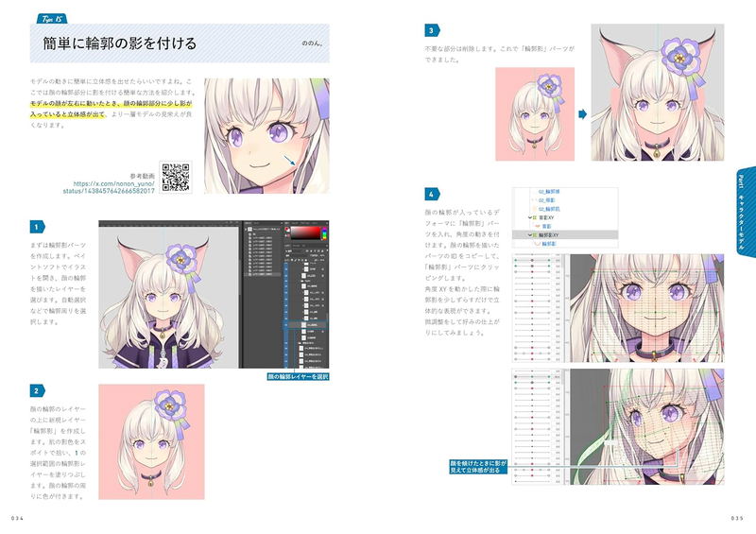Click the rainbow hue strip in the Photoshop picker

[324, 232]
